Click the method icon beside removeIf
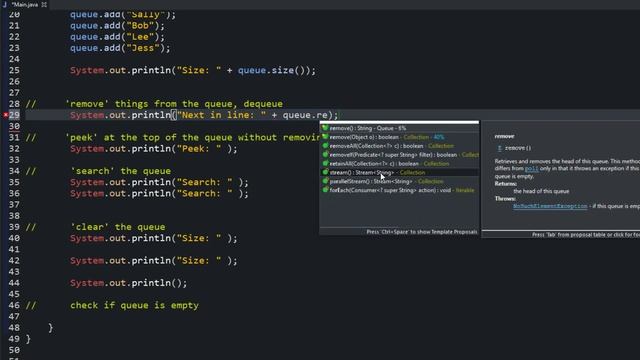This screenshot has height=360, width=640. coord(325,155)
